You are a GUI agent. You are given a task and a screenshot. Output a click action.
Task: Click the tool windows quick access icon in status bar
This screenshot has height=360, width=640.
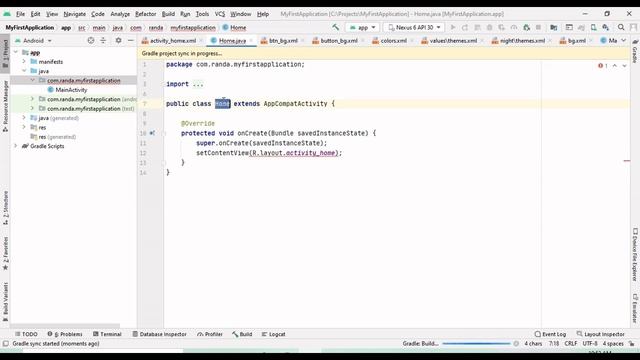click(x=6, y=344)
